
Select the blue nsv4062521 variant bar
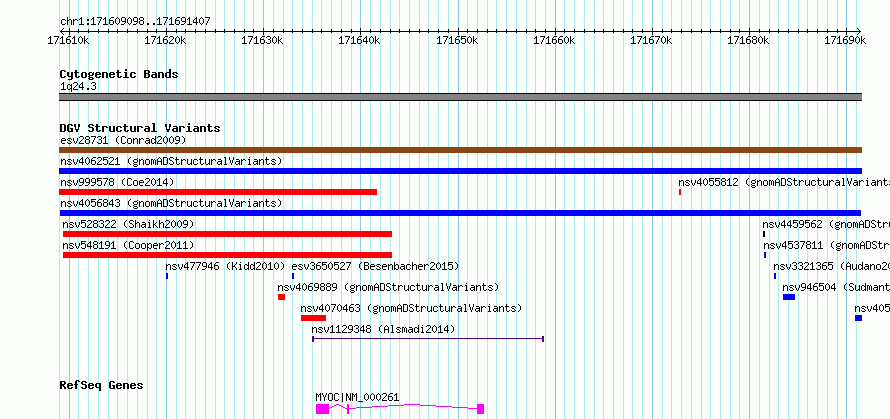coord(460,171)
